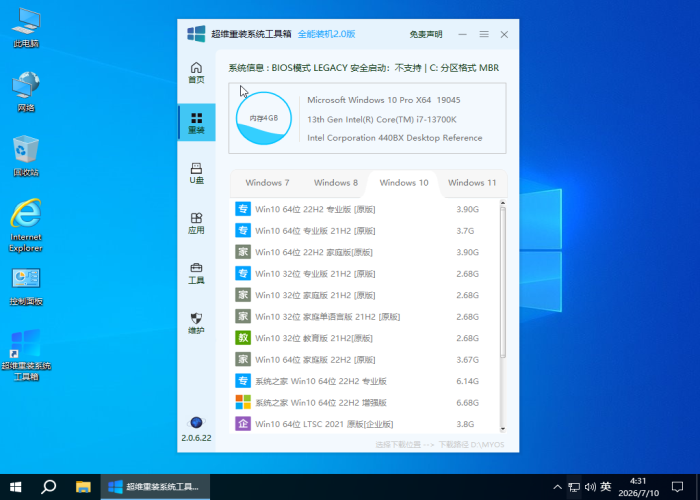
Task: Switch to the Windows 11 tab
Action: [x=472, y=183]
